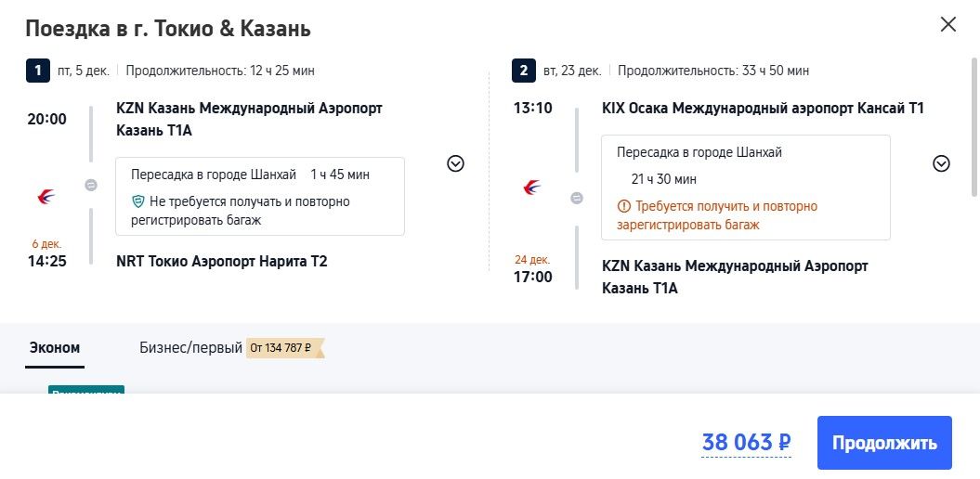Open the 38 063 ₽ price breakdown

pos(746,443)
